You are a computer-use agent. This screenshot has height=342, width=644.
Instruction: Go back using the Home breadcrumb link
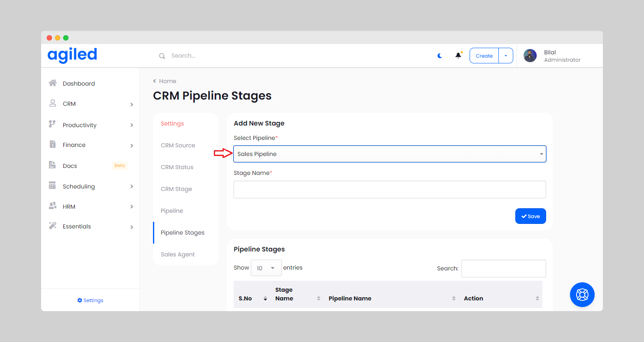tap(167, 81)
